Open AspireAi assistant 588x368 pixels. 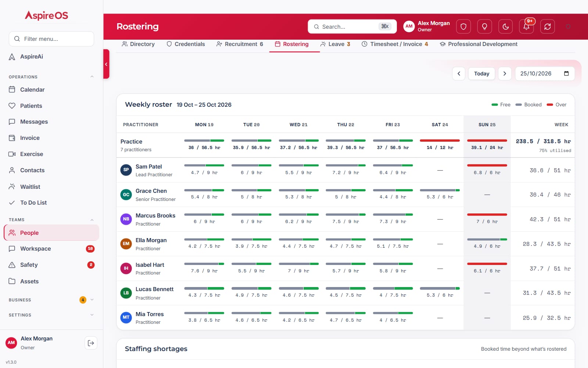[51, 57]
